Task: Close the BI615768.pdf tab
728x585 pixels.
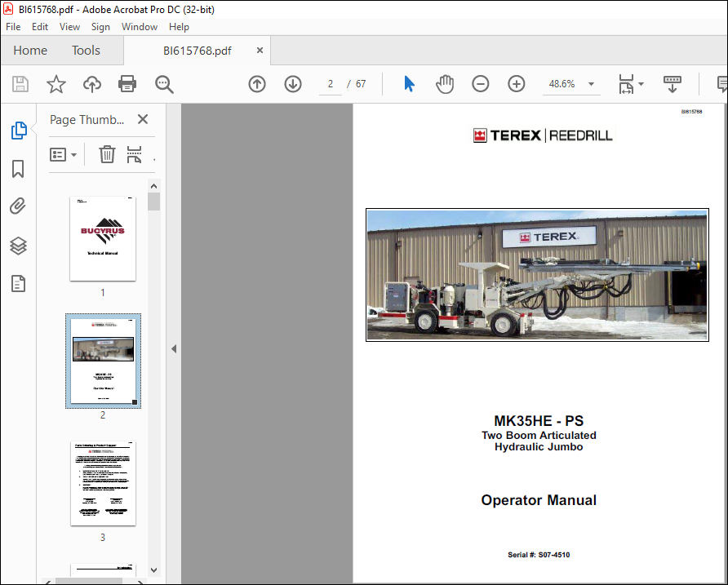Action: click(x=260, y=50)
